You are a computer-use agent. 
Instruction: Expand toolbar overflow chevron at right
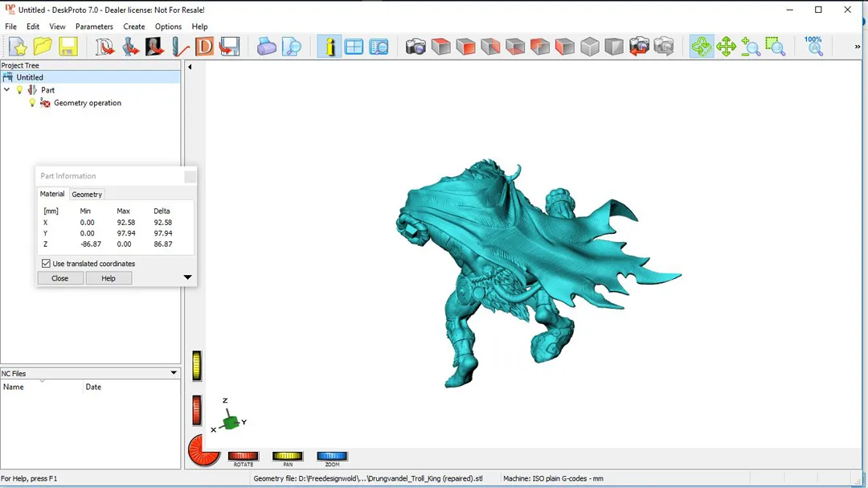858,47
